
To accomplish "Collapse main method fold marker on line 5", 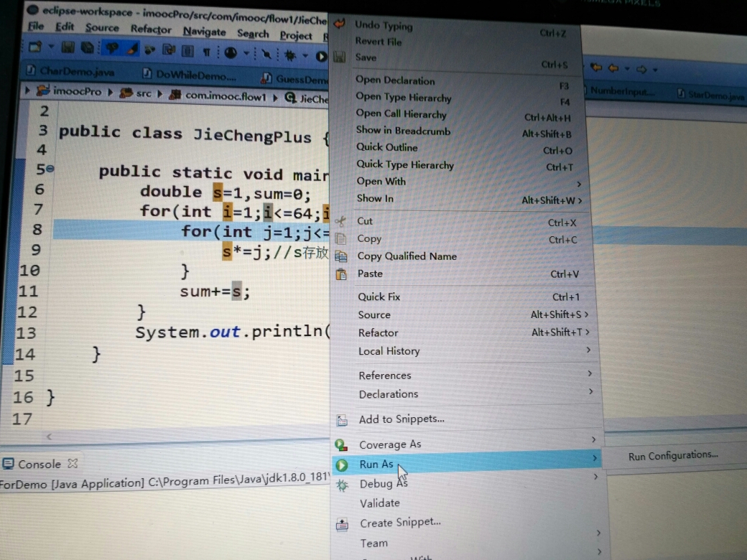I will pyautogui.click(x=50, y=168).
